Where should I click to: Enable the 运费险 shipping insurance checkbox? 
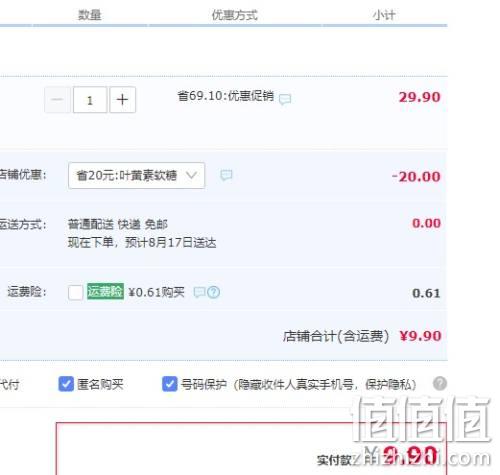pos(75,292)
